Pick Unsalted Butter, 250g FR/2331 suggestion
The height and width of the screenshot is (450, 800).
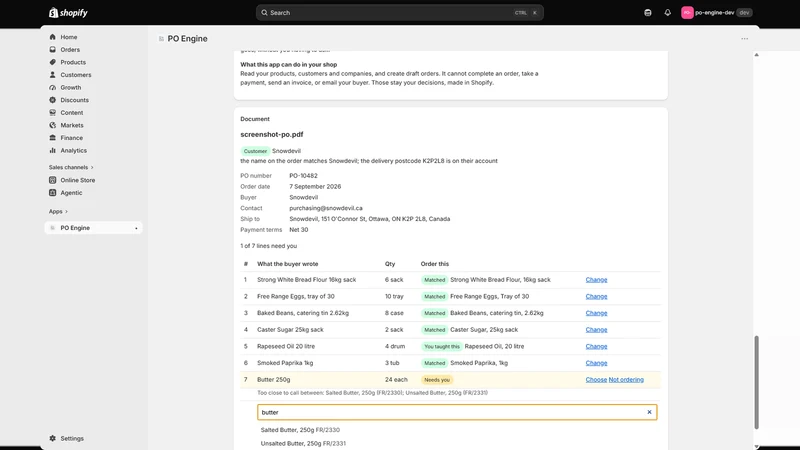[x=303, y=443]
